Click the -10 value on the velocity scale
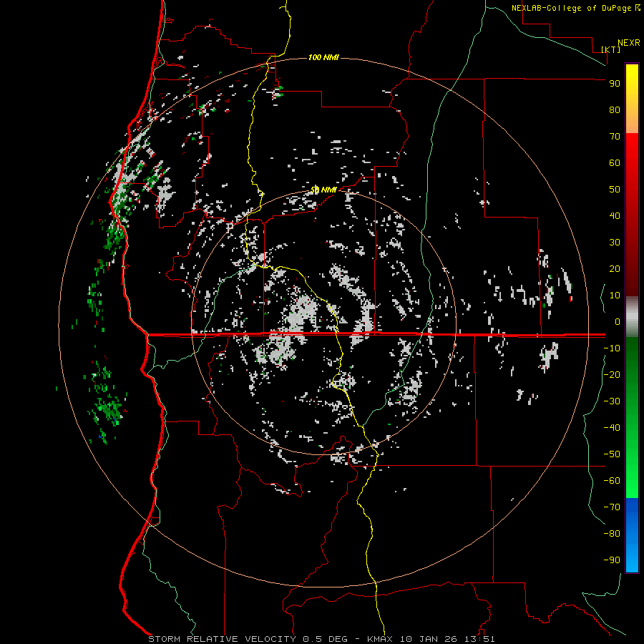The width and height of the screenshot is (644, 644). (x=612, y=348)
